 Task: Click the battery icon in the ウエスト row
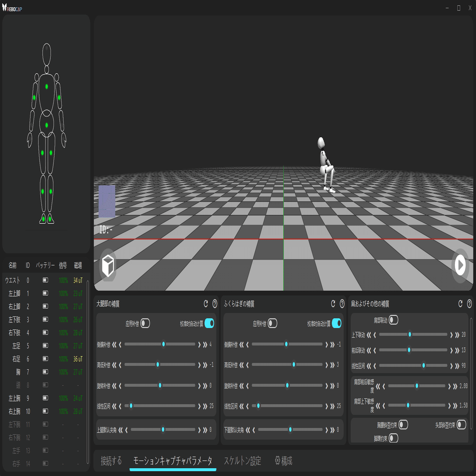click(x=45, y=280)
